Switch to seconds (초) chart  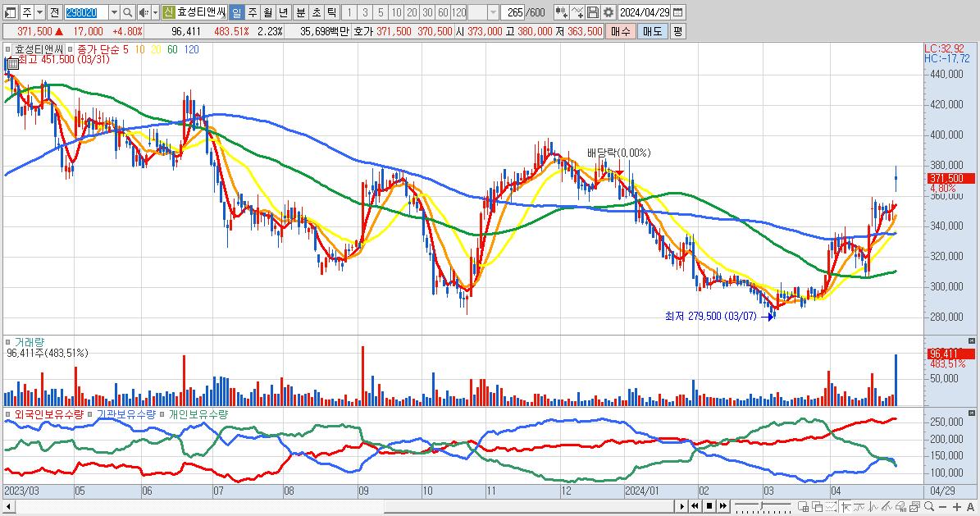tap(317, 11)
